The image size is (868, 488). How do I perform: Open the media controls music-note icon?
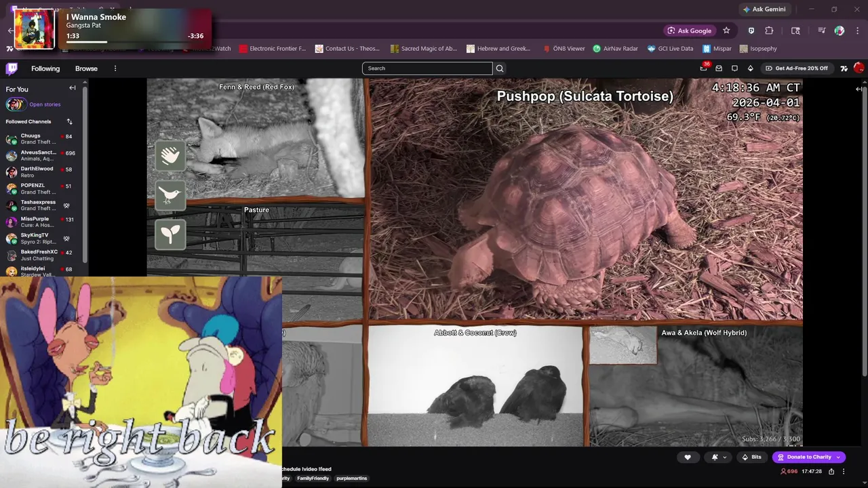click(x=821, y=30)
